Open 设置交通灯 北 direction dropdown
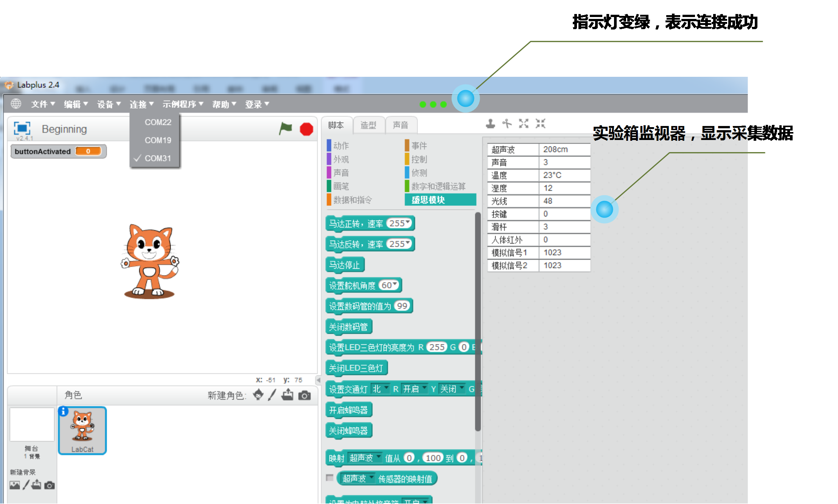Image resolution: width=838 pixels, height=504 pixels. pyautogui.click(x=380, y=389)
